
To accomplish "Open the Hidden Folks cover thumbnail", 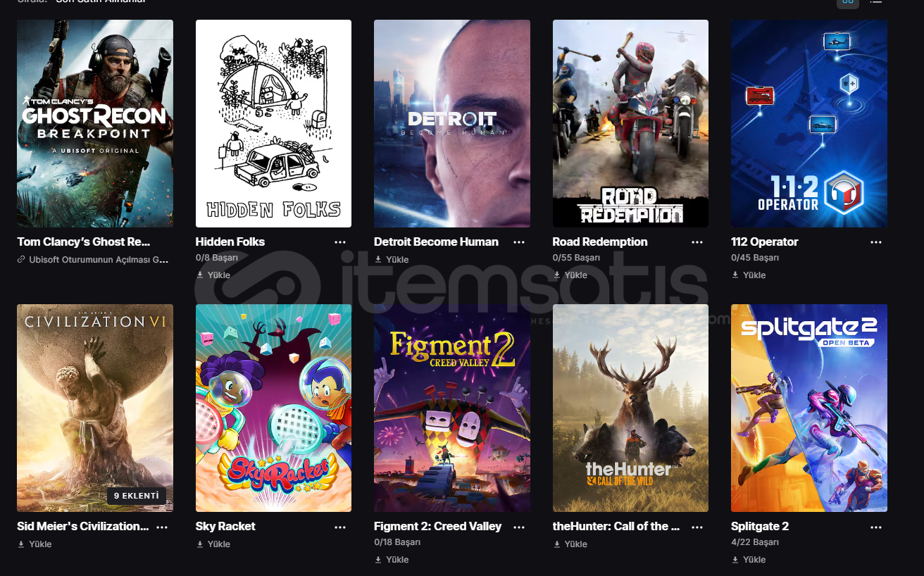I will tap(273, 123).
